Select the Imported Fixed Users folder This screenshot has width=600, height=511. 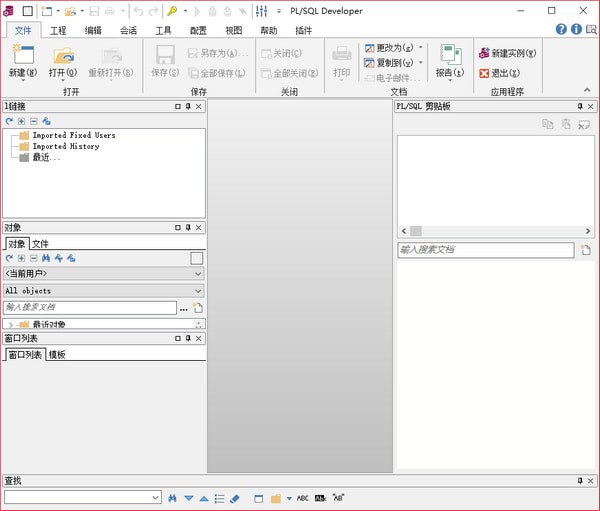[x=73, y=135]
